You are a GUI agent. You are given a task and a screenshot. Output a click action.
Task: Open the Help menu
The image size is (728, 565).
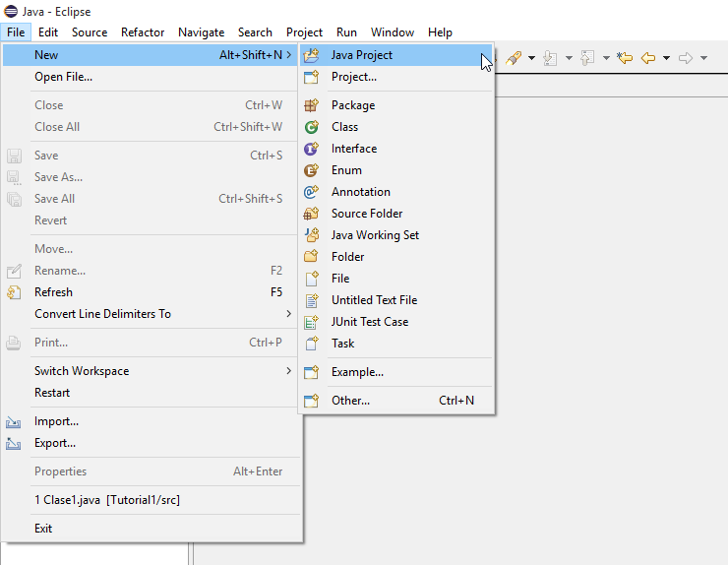[x=440, y=32]
